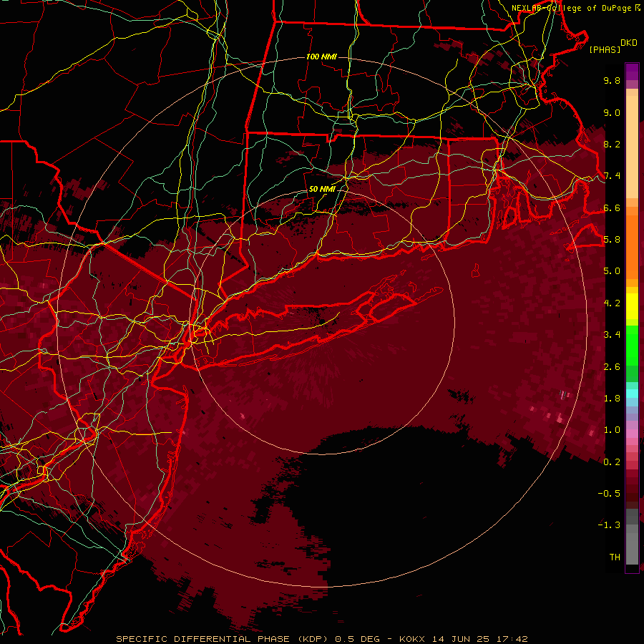This screenshot has width=644, height=644.
Task: Click the [PHAS] legend heading
Action: point(605,49)
